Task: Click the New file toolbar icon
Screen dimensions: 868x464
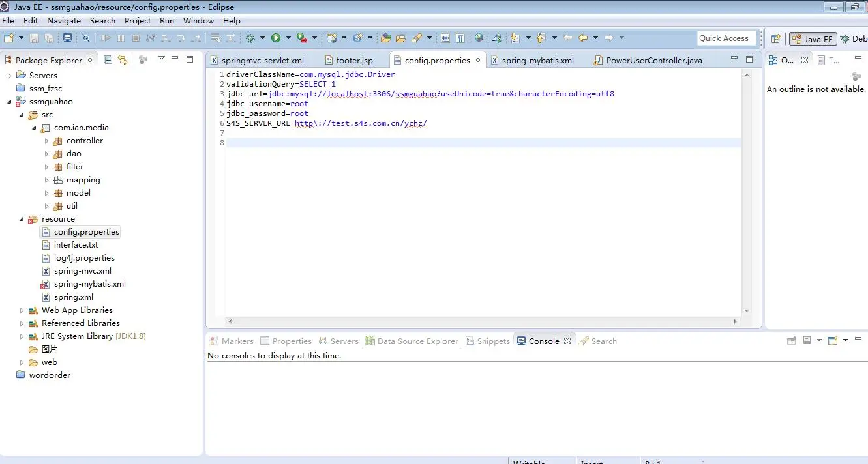Action: click(x=8, y=38)
